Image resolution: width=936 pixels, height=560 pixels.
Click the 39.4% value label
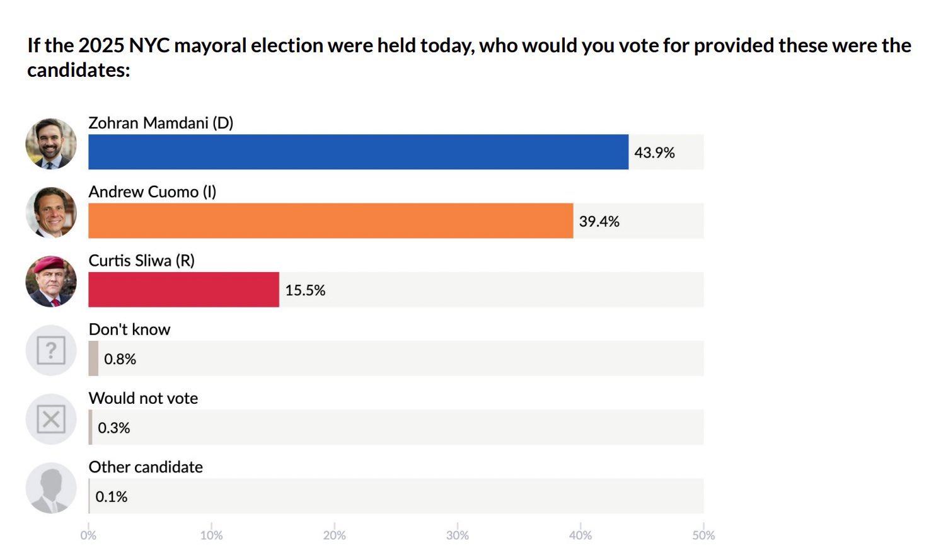click(x=599, y=221)
